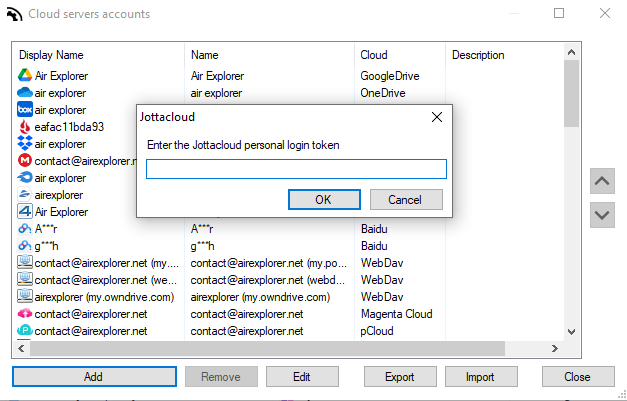Click the vertical scrollbar down arrow
627x401 pixels.
[x=571, y=331]
